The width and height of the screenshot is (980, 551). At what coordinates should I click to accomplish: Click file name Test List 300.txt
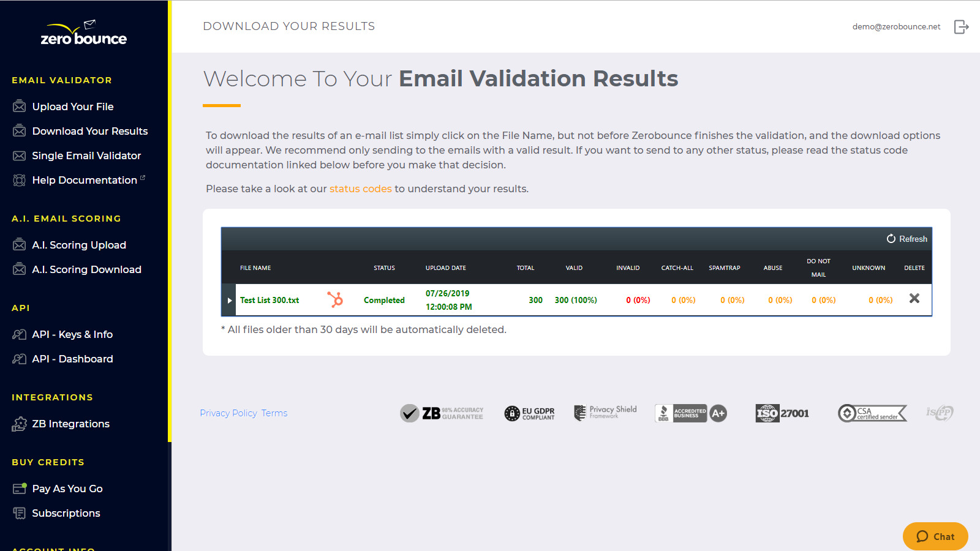269,301
